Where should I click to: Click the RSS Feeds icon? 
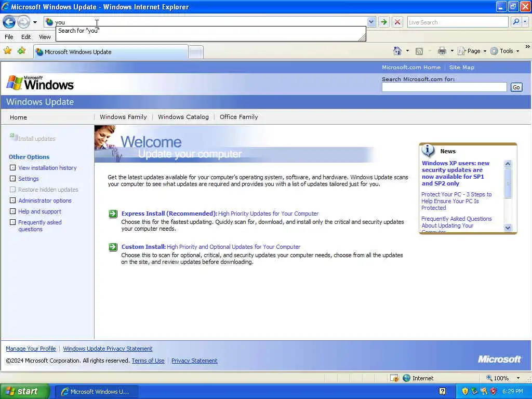pyautogui.click(x=419, y=51)
